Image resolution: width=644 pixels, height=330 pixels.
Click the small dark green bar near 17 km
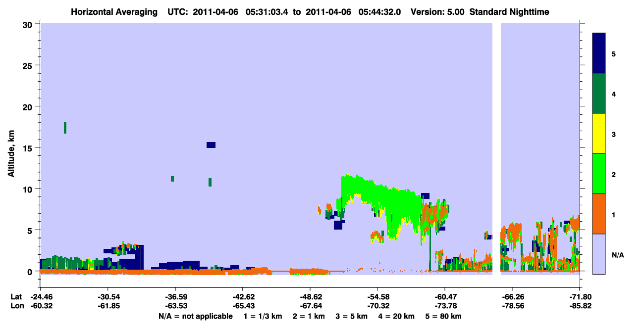(65, 128)
